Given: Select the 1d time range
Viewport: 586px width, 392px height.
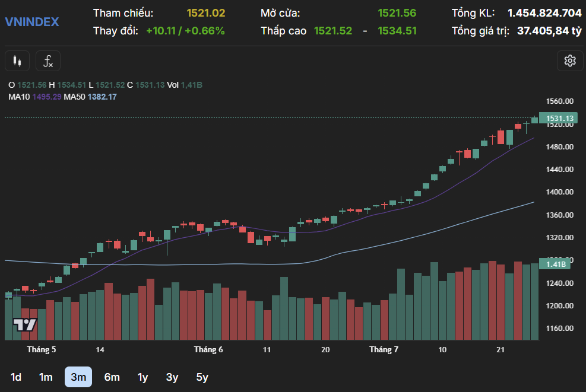Looking at the screenshot, I should point(15,377).
